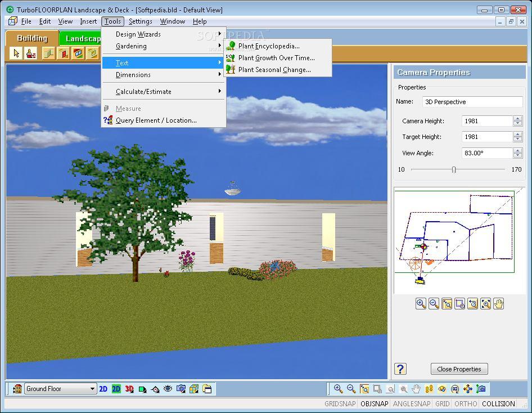The width and height of the screenshot is (532, 413).
Task: Open the Settings menu
Action: coord(140,21)
